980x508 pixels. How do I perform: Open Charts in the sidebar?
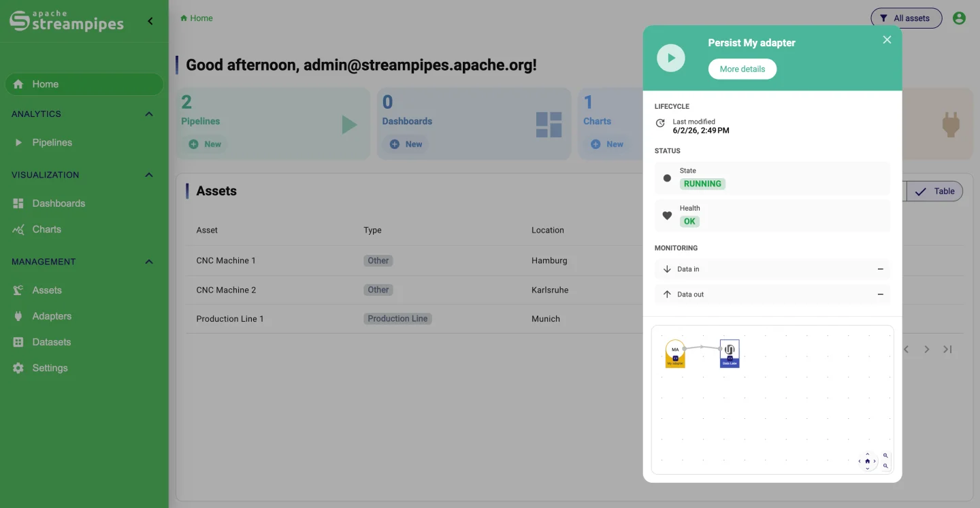[84, 229]
